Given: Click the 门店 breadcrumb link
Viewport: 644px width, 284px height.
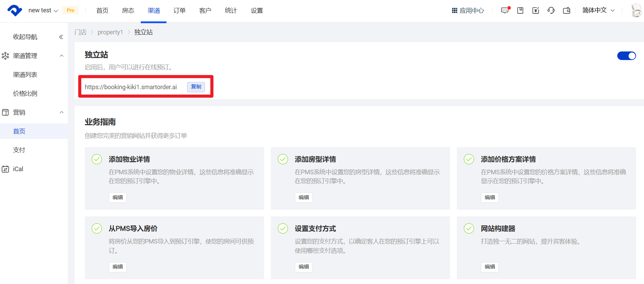Looking at the screenshot, I should pyautogui.click(x=81, y=32).
